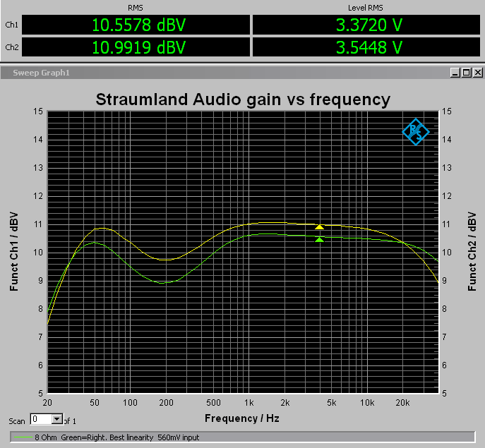Click the green legend line swatch
This screenshot has width=485, height=448.
pos(23,437)
